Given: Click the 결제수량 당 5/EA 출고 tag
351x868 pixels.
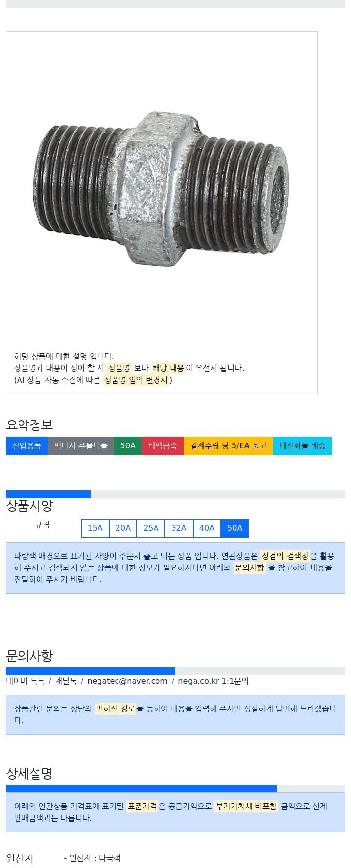Looking at the screenshot, I should pyautogui.click(x=228, y=446).
